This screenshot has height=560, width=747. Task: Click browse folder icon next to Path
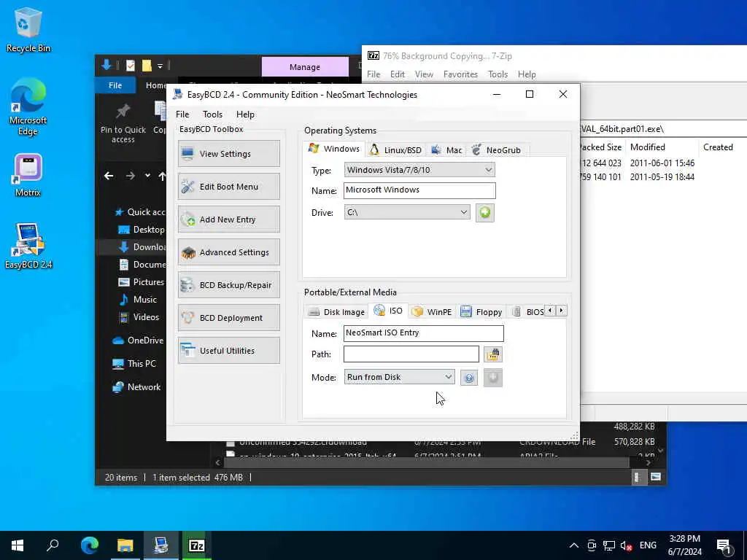493,354
